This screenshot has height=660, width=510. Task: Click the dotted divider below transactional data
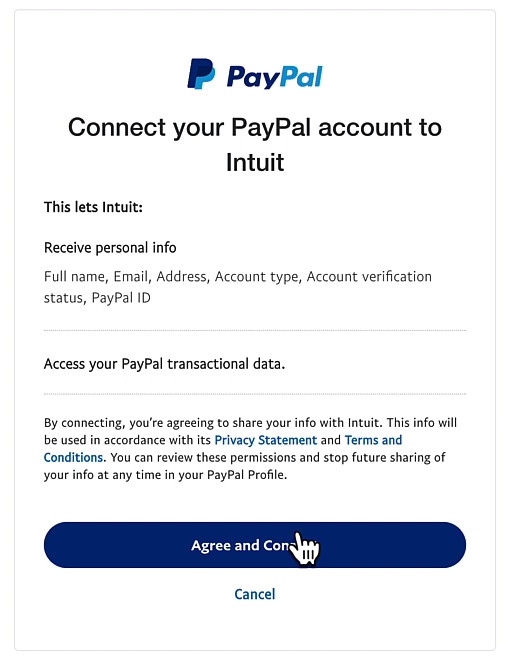coord(255,394)
